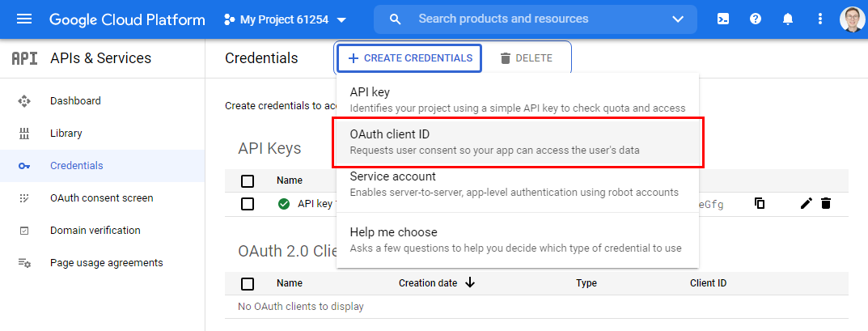Viewport: 868px width, 331px height.
Task: Select Help me choose option
Action: pos(518,240)
